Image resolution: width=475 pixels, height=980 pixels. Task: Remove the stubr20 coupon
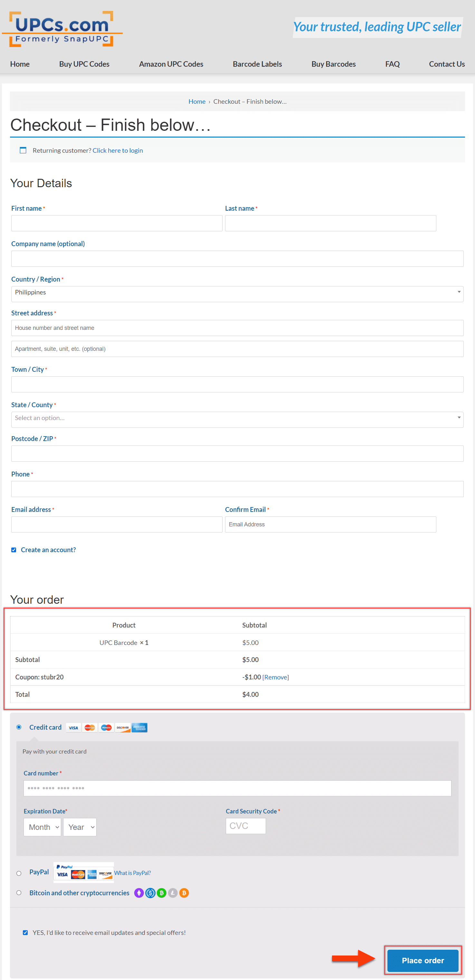(276, 677)
